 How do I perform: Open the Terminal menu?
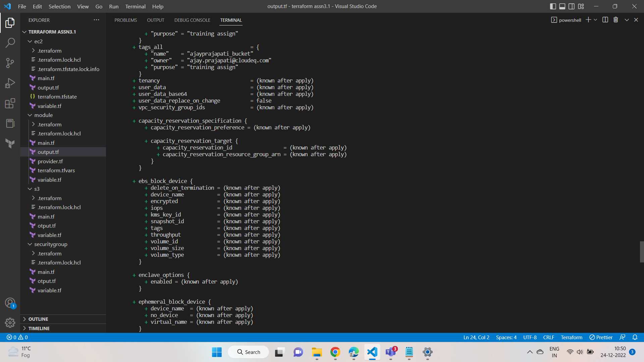point(135,6)
